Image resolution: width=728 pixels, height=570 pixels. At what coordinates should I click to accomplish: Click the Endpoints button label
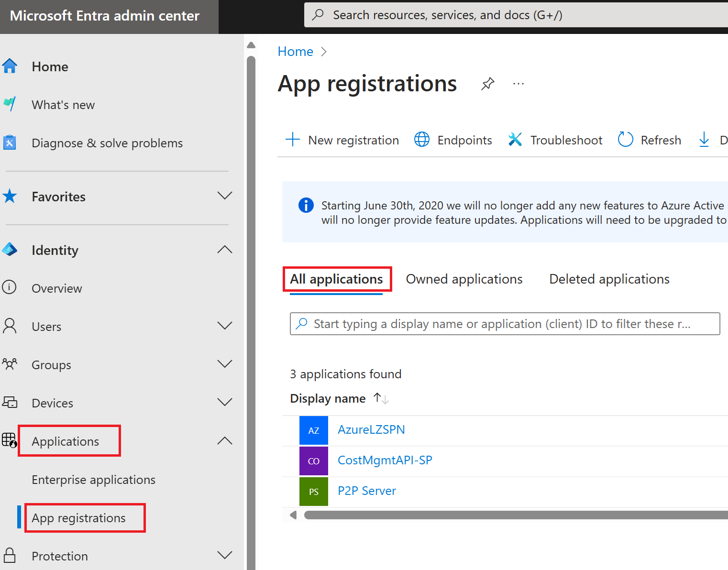[x=464, y=140]
